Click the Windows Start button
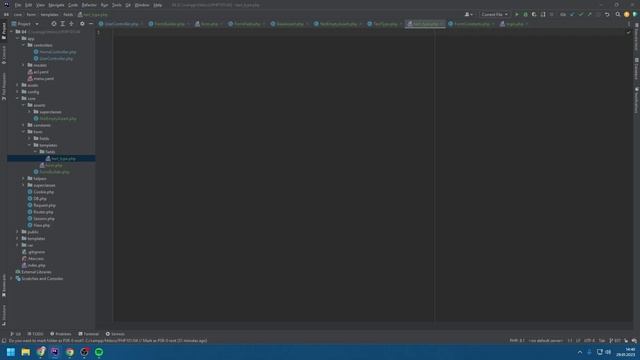 (11, 352)
